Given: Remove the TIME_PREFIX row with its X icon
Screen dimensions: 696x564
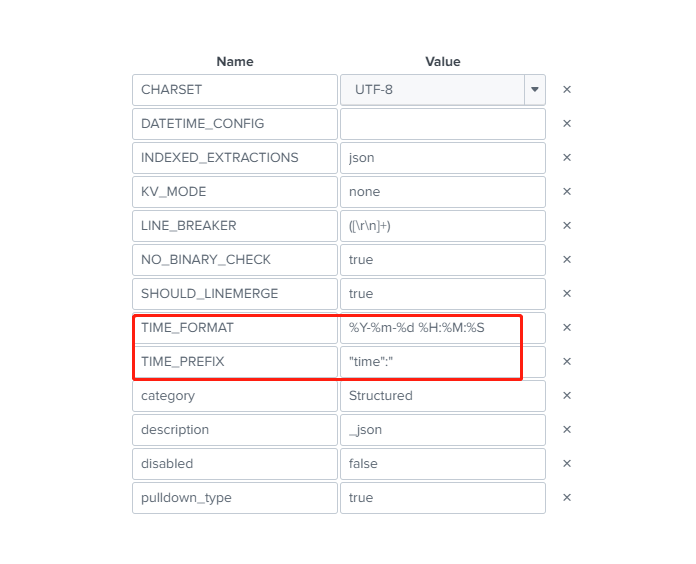Looking at the screenshot, I should point(567,362).
